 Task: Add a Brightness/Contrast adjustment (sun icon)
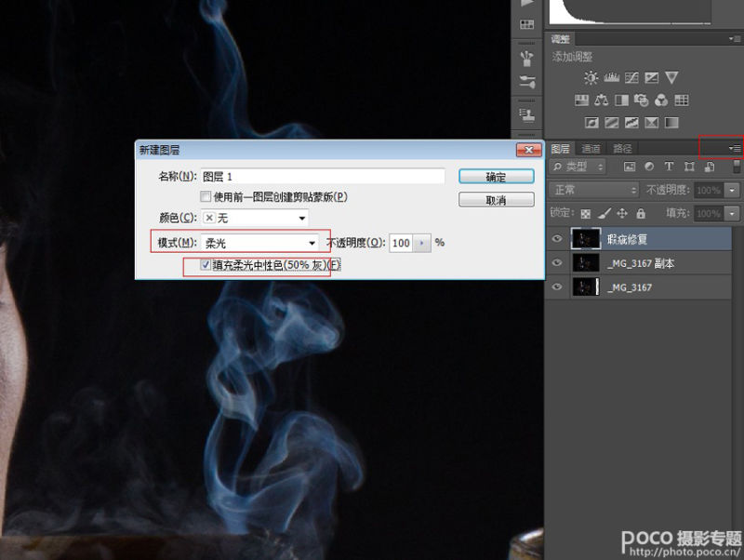click(590, 78)
